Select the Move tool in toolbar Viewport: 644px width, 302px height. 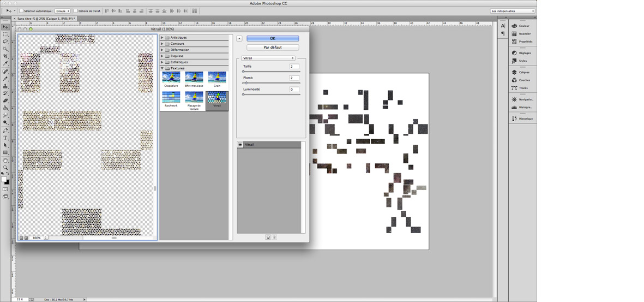[5, 27]
